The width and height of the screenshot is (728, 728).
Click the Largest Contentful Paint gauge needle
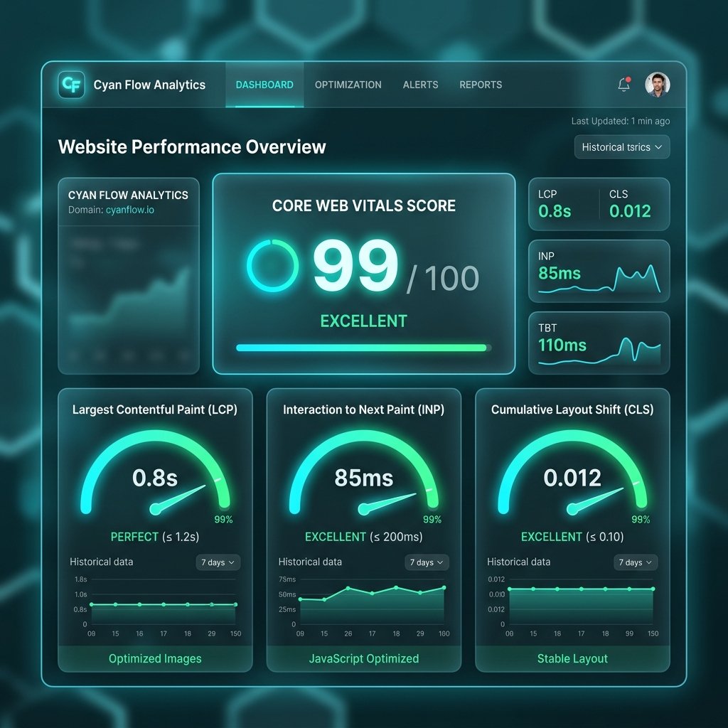click(178, 500)
